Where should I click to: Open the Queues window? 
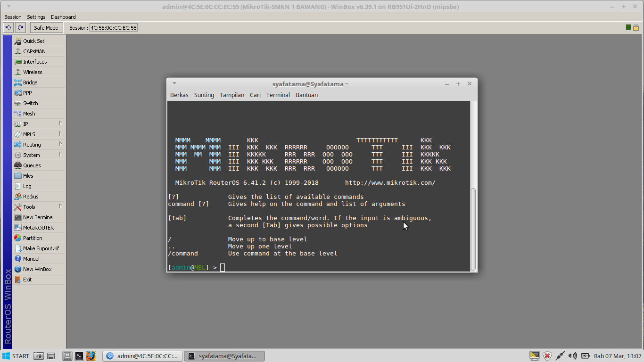click(x=39, y=165)
